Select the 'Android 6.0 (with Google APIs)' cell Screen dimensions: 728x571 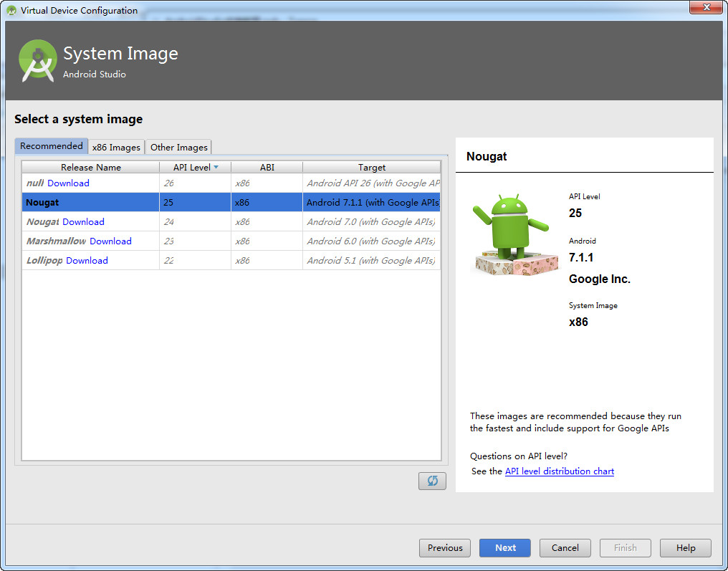[x=371, y=241]
